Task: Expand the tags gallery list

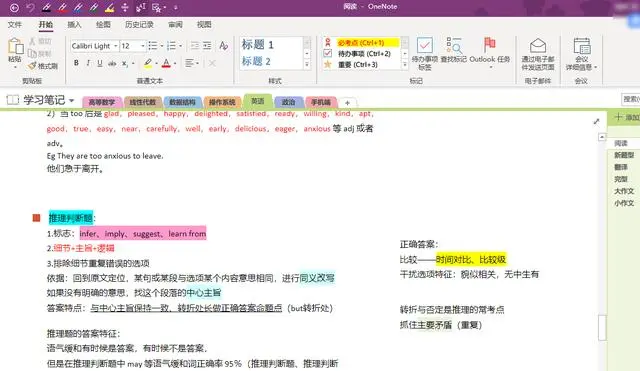Action: click(x=405, y=64)
